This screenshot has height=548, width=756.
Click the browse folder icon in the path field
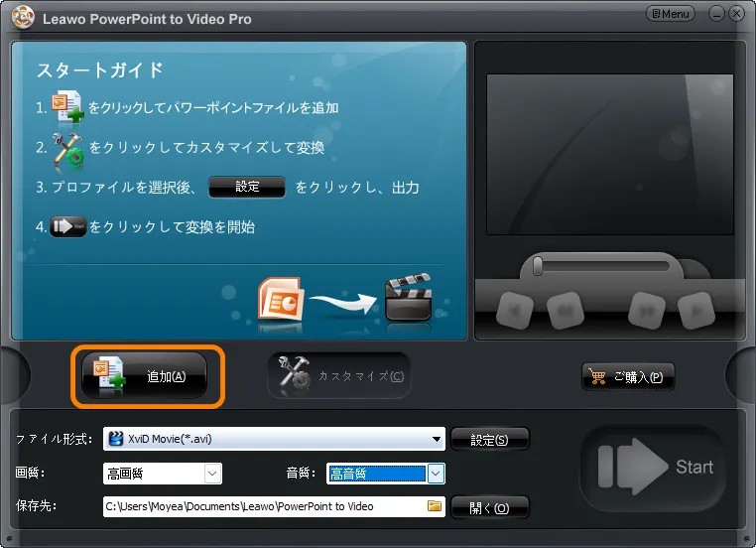pyautogui.click(x=435, y=505)
